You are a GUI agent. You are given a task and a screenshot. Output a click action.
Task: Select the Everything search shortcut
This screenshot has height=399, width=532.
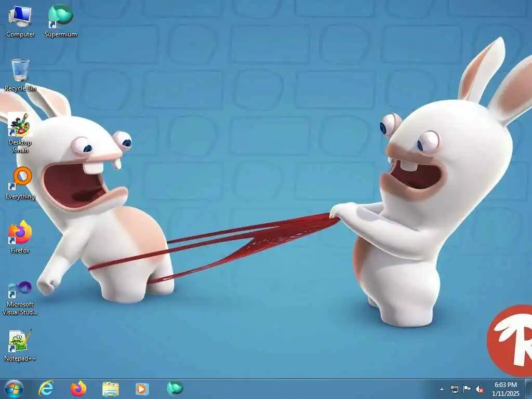pyautogui.click(x=20, y=183)
